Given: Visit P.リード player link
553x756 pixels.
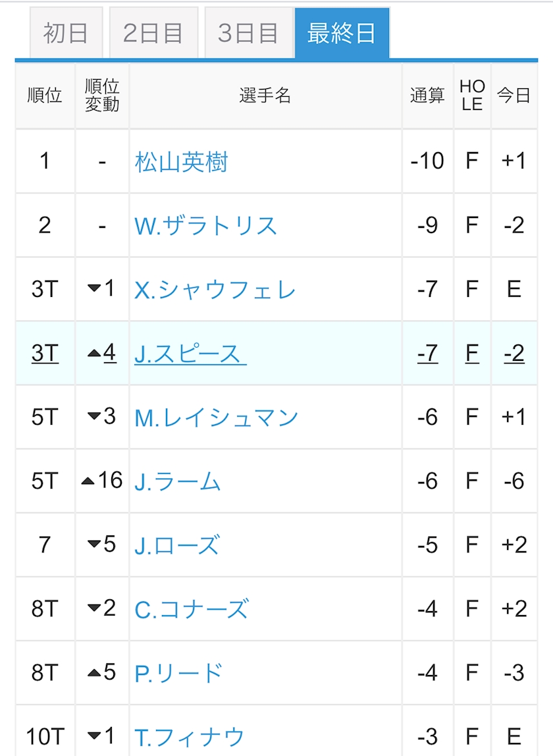Looking at the screenshot, I should pyautogui.click(x=179, y=674).
